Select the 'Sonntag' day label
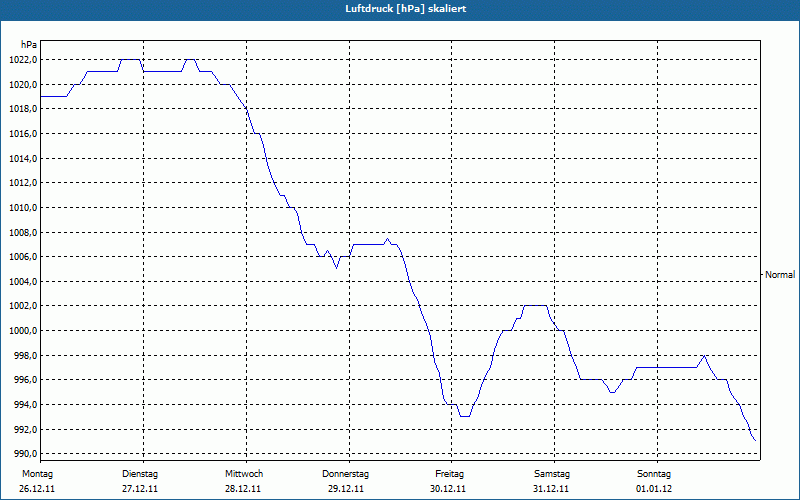 coord(654,474)
